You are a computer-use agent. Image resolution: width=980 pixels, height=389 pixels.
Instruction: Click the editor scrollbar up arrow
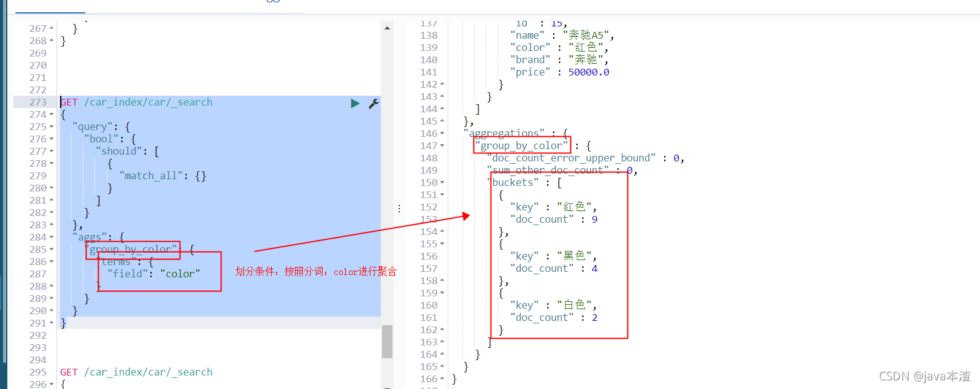tap(387, 28)
